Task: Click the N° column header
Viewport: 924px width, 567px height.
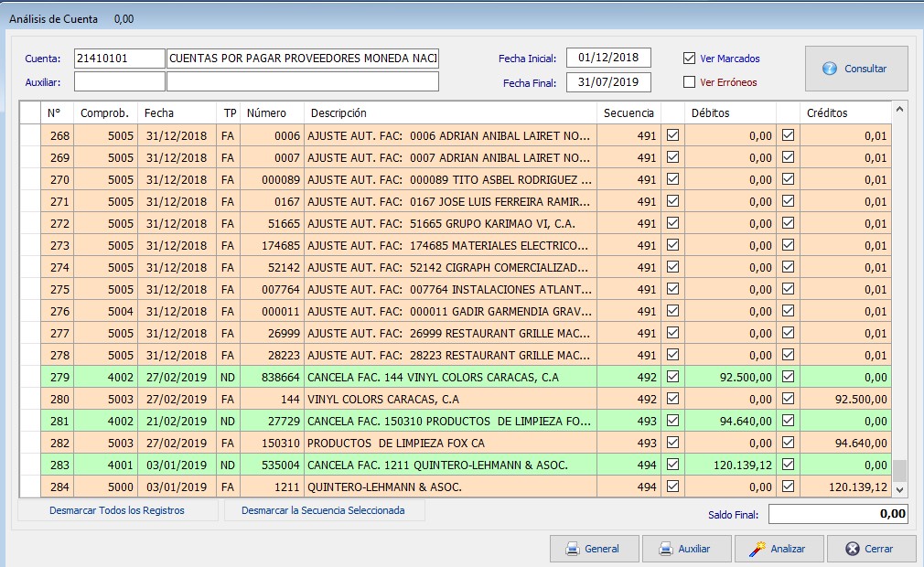Action: click(x=57, y=113)
